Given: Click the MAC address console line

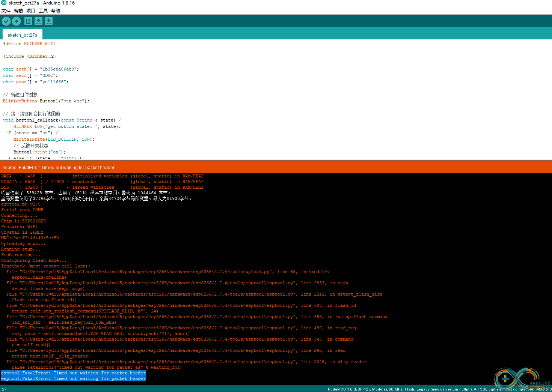Looking at the screenshot, I should [x=30, y=238].
